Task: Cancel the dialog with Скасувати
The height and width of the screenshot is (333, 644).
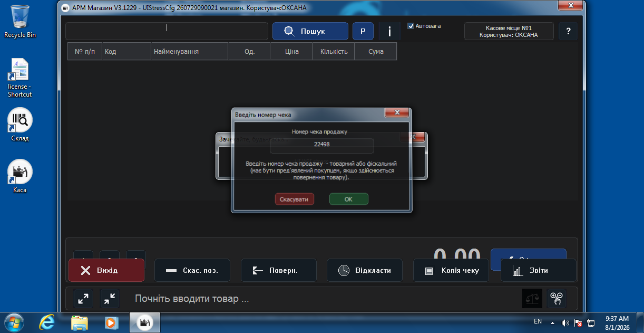Action: coord(294,199)
